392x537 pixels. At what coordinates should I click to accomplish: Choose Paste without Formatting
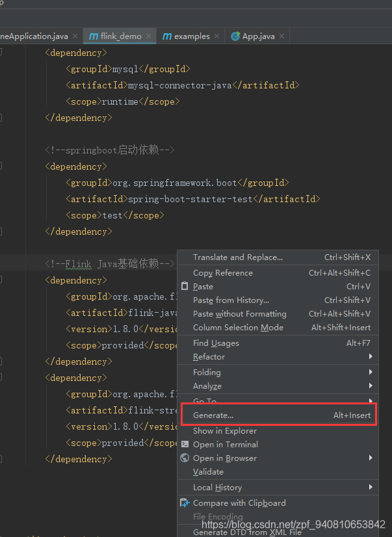click(x=278, y=314)
